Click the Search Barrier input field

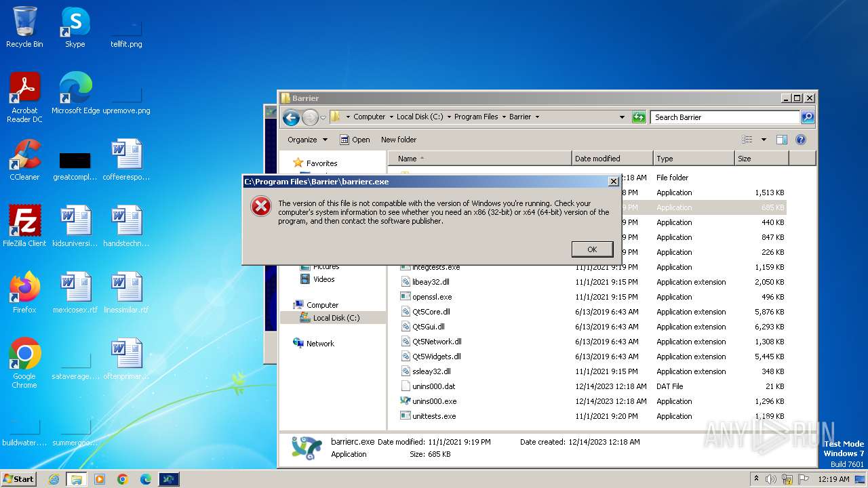tap(725, 117)
